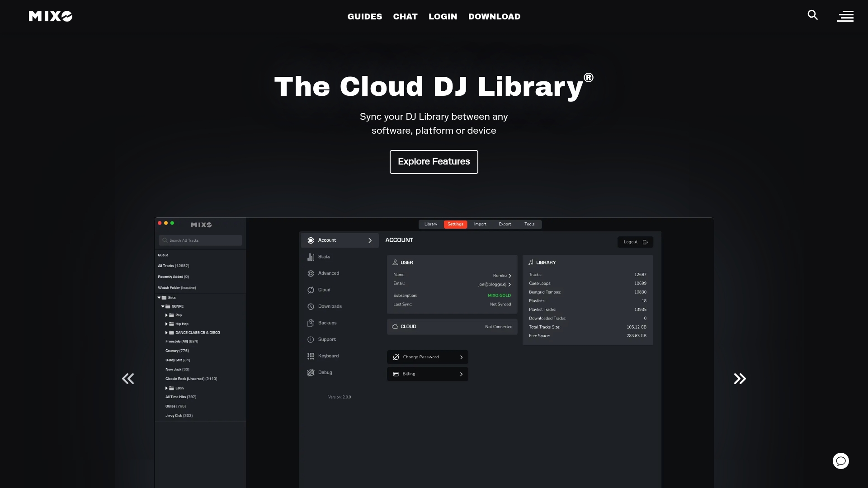Screen dimensions: 868x488
Task: Click the Billing button
Action: [x=428, y=374]
